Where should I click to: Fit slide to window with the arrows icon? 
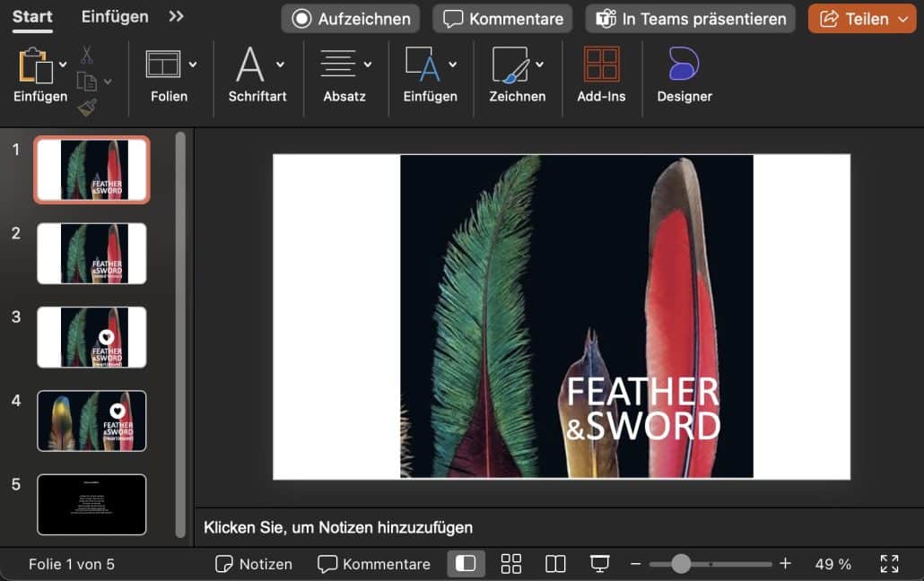pyautogui.click(x=889, y=564)
